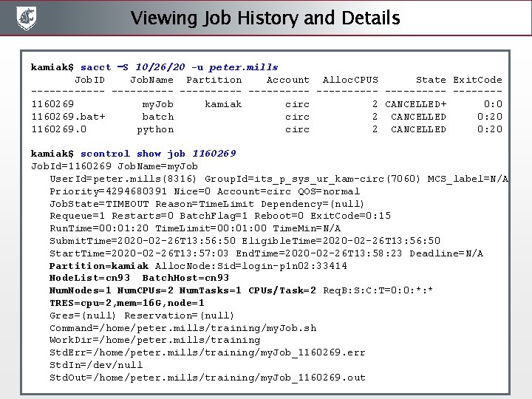Image resolution: width=532 pixels, height=399 pixels.
Task: Click the 'Gres=(null)' value
Action: tap(83, 316)
